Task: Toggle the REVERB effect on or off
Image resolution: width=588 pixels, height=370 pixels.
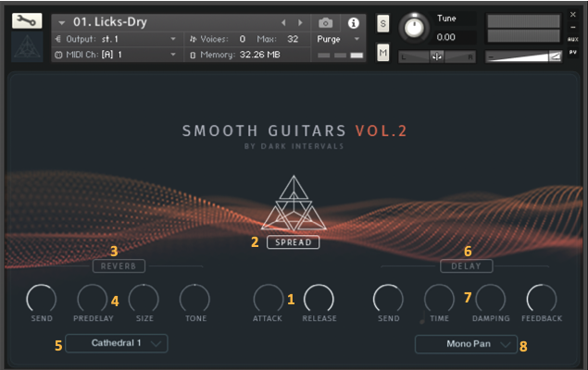Action: tap(119, 266)
